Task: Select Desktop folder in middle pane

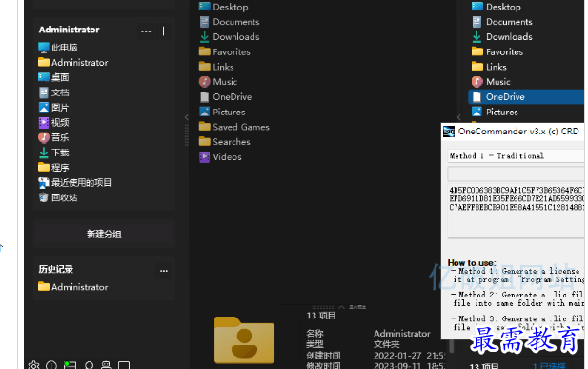Action: coord(224,7)
